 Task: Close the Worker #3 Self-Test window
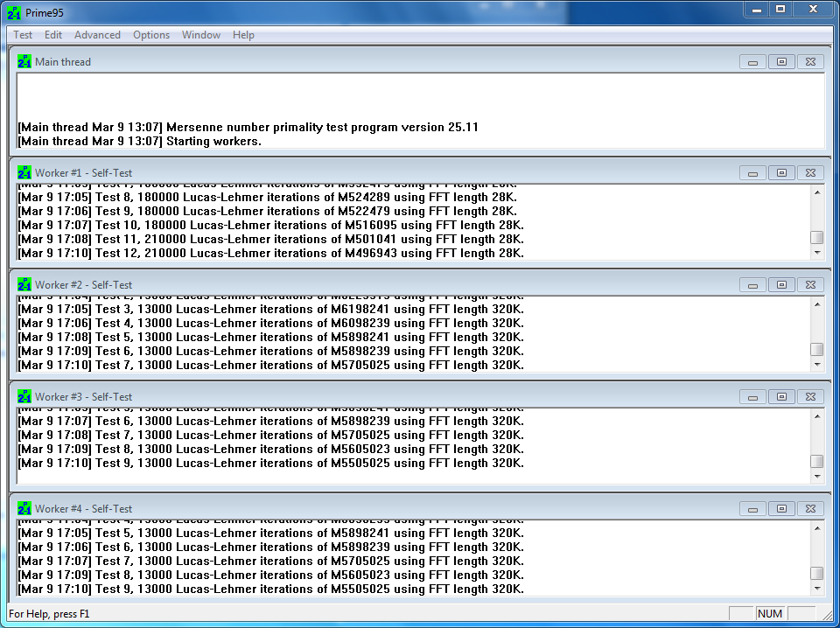810,397
